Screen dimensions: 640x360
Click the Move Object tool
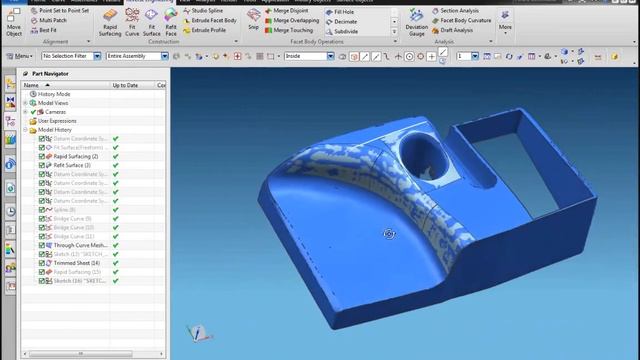click(14, 23)
